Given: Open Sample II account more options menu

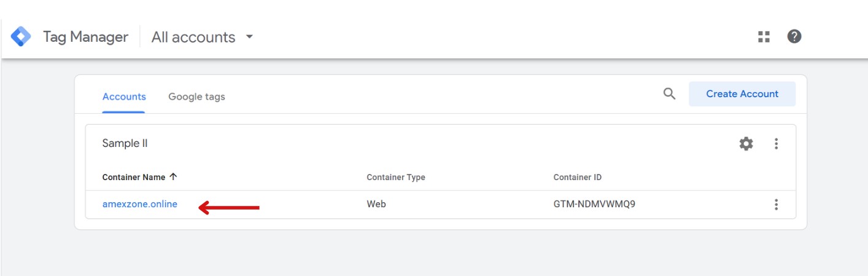Looking at the screenshot, I should click(x=776, y=144).
